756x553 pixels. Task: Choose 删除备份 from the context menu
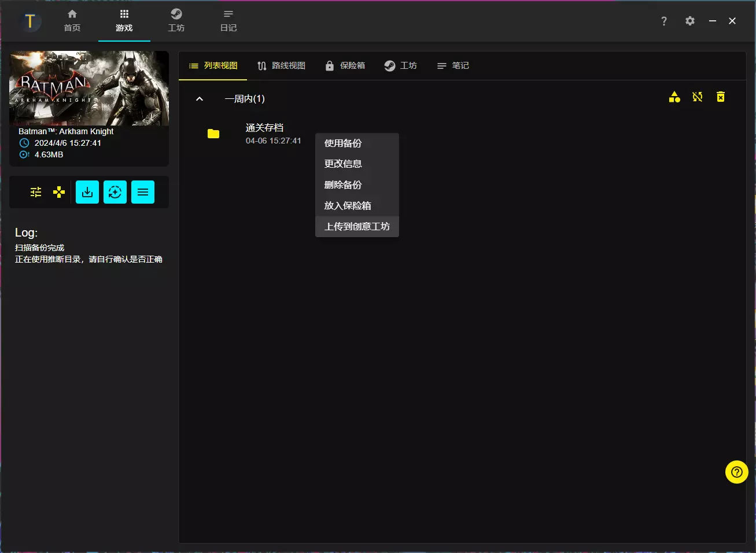pos(357,185)
